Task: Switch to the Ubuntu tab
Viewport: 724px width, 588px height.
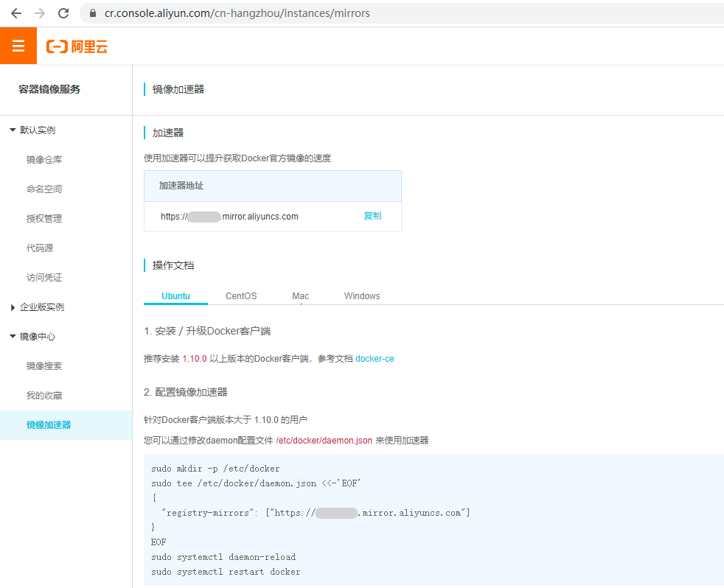Action: [x=175, y=296]
